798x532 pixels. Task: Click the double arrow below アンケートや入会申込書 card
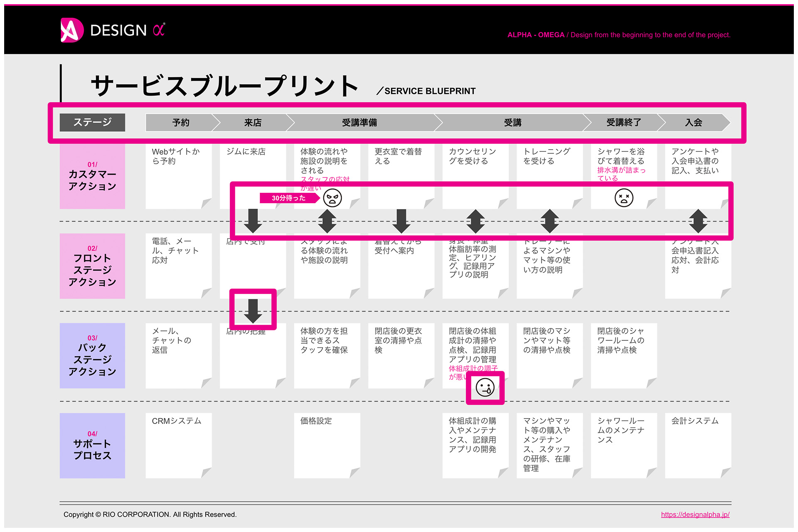pyautogui.click(x=698, y=221)
